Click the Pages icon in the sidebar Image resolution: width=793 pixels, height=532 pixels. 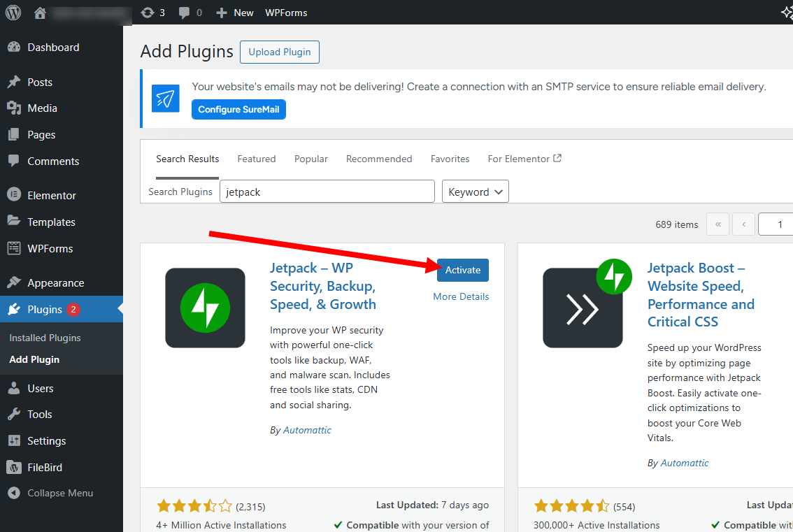click(15, 134)
